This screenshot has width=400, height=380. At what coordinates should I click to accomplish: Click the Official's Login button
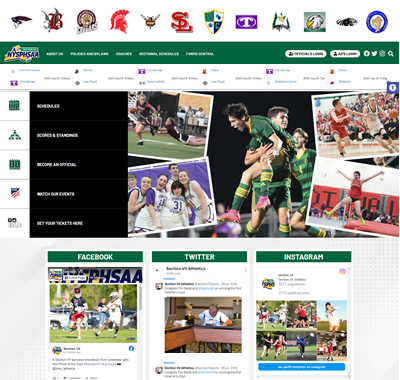click(305, 54)
